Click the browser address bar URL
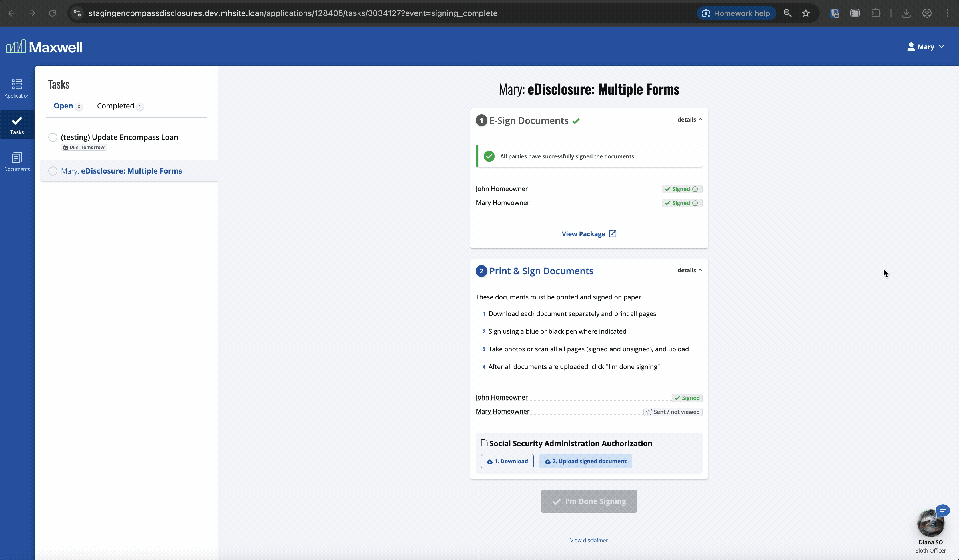The width and height of the screenshot is (959, 560). point(293,13)
